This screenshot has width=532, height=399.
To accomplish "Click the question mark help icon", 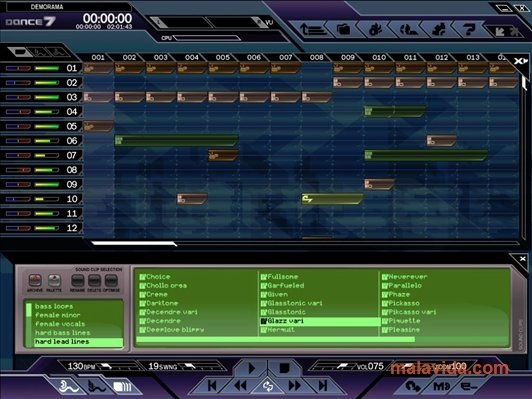I will tap(469, 30).
